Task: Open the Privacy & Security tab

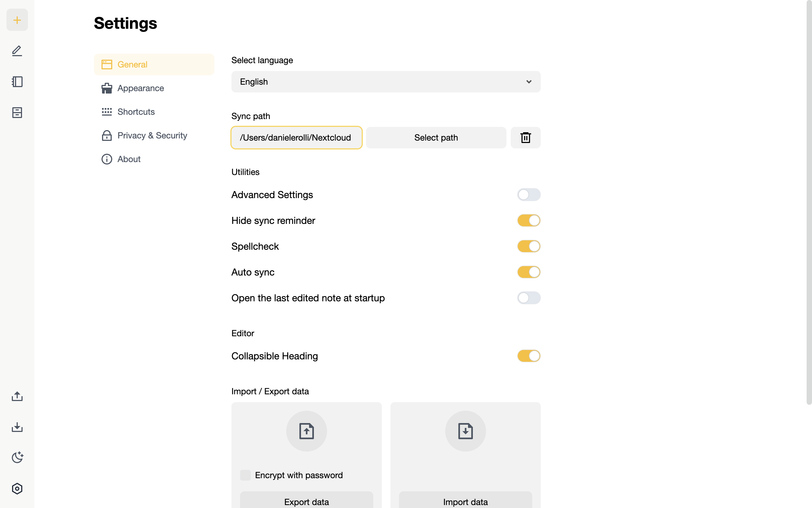Action: point(154,135)
